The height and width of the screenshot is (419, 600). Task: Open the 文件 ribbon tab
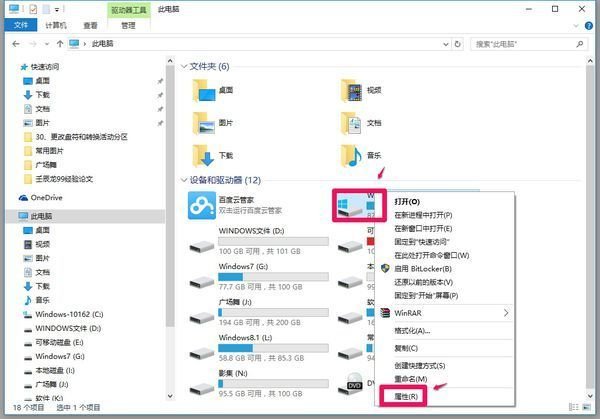21,25
